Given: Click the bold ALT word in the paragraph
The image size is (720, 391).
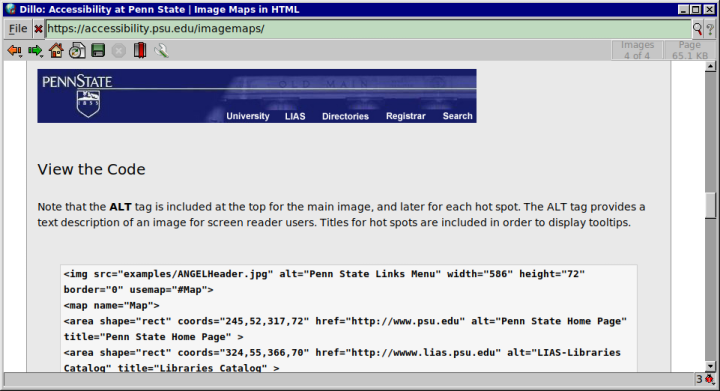Looking at the screenshot, I should tap(120, 207).
